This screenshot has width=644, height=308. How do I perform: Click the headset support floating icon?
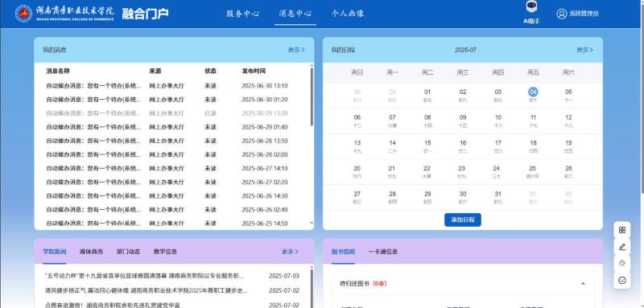(621, 264)
